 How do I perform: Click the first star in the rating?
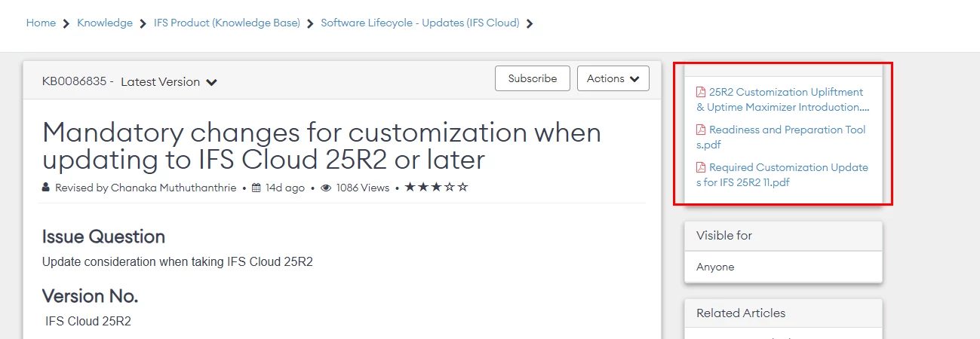pos(410,187)
